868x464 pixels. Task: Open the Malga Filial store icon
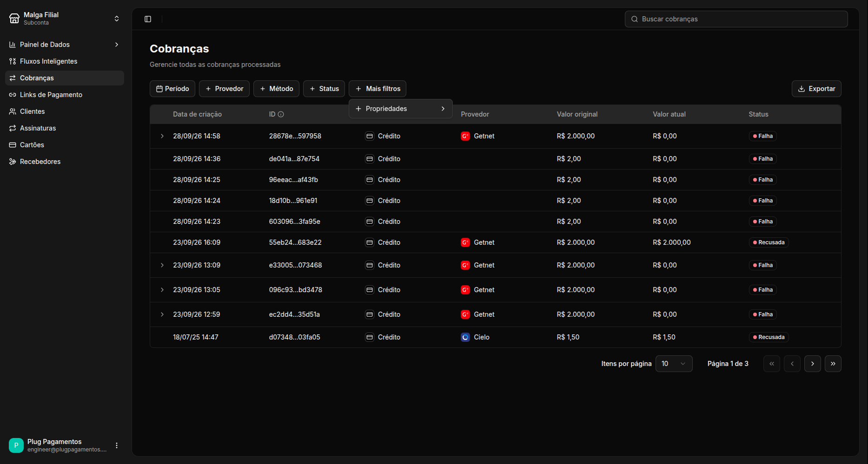(14, 19)
